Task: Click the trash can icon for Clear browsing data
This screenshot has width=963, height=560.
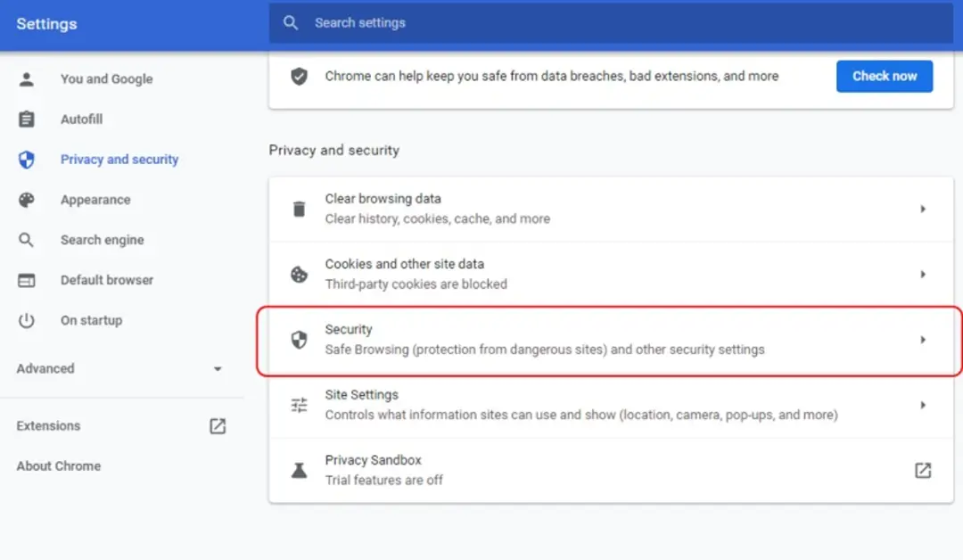Action: 299,210
